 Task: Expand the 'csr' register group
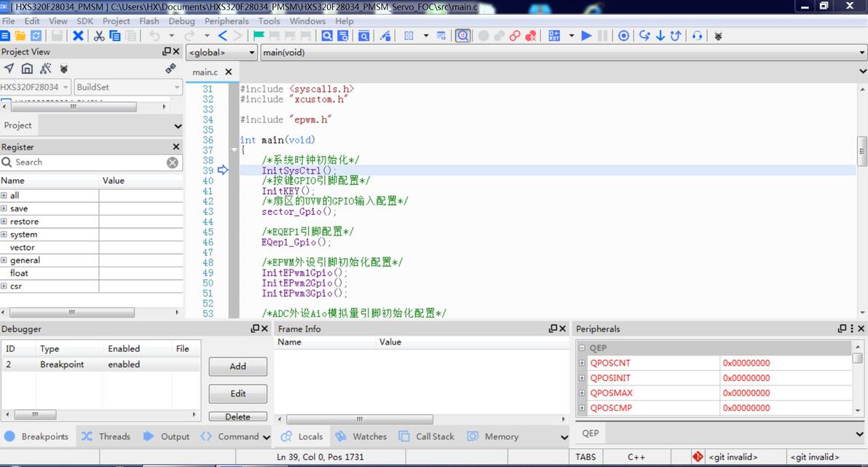[4, 286]
